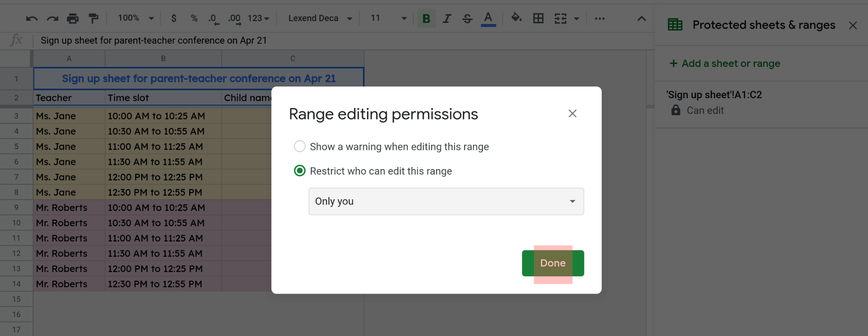Decrease decimal places icon

click(214, 19)
